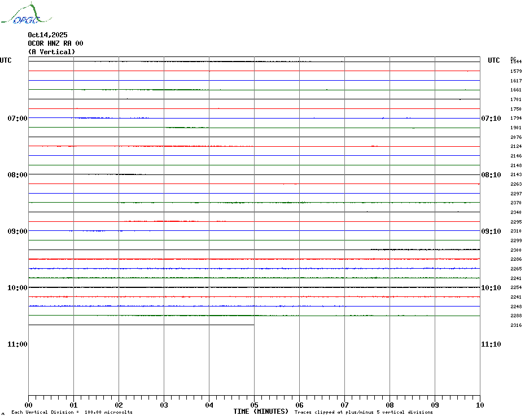Click the "TIME (MINUTES)" axis title
This screenshot has height=420, width=525.
(261, 412)
